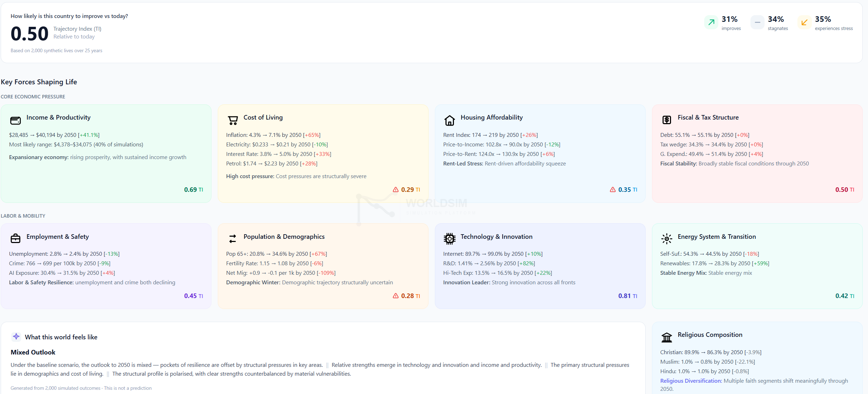
Task: Click the gray stagnates dash icon
Action: tap(757, 23)
